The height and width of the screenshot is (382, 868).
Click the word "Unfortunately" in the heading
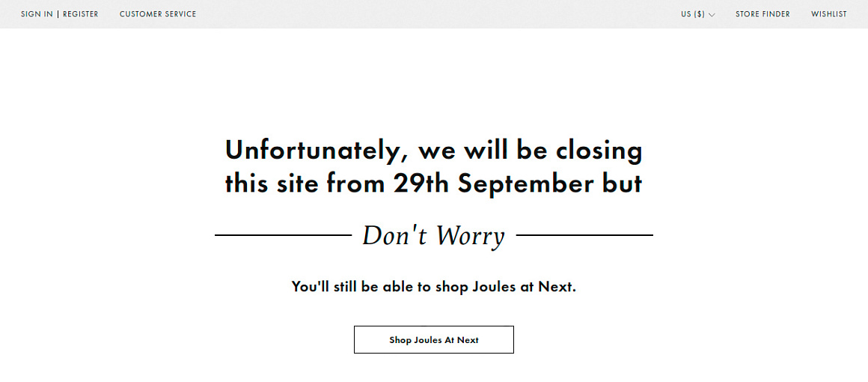pyautogui.click(x=316, y=150)
